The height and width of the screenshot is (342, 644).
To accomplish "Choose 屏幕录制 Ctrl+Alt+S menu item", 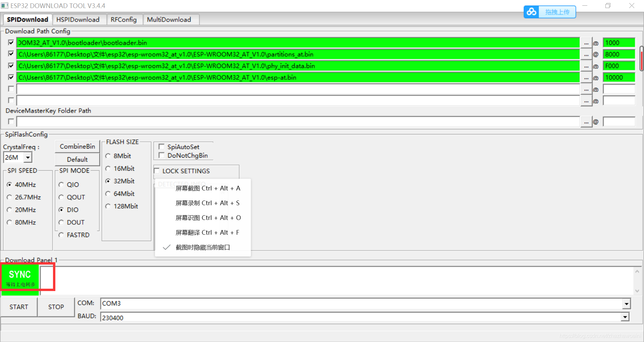I will pos(203,203).
